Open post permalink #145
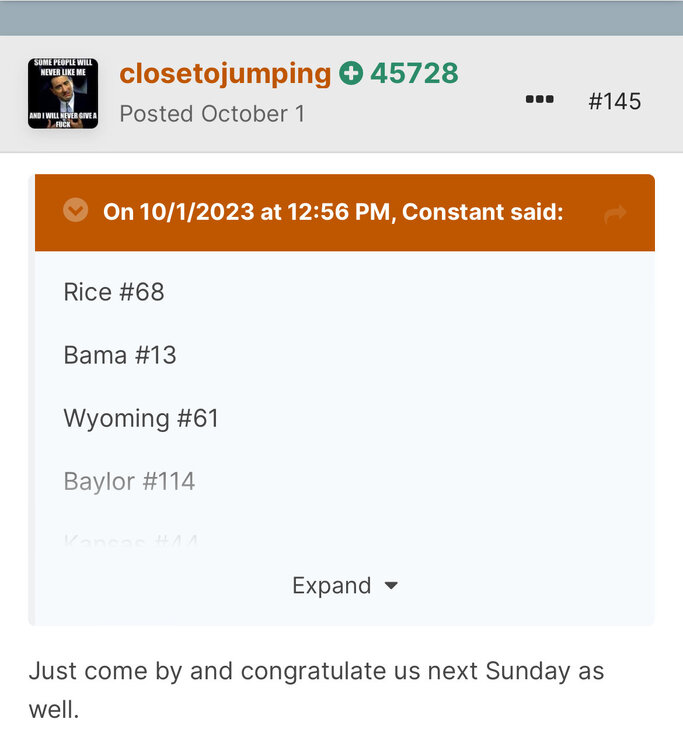683x750 pixels. (614, 101)
